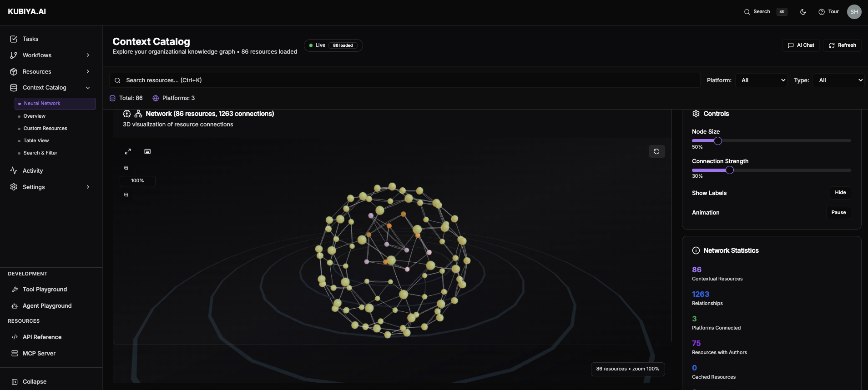Click the Resources cube icon

[x=14, y=72]
